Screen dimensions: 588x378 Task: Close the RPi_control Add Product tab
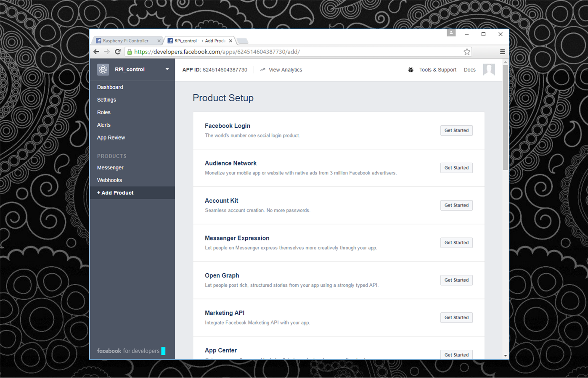pyautogui.click(x=230, y=41)
